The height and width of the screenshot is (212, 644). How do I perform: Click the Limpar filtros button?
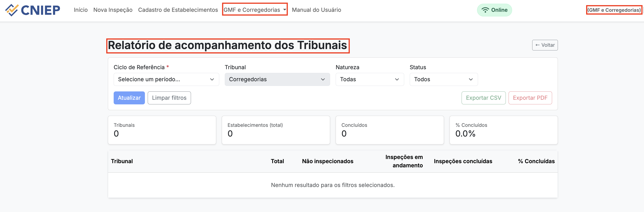coord(169,98)
